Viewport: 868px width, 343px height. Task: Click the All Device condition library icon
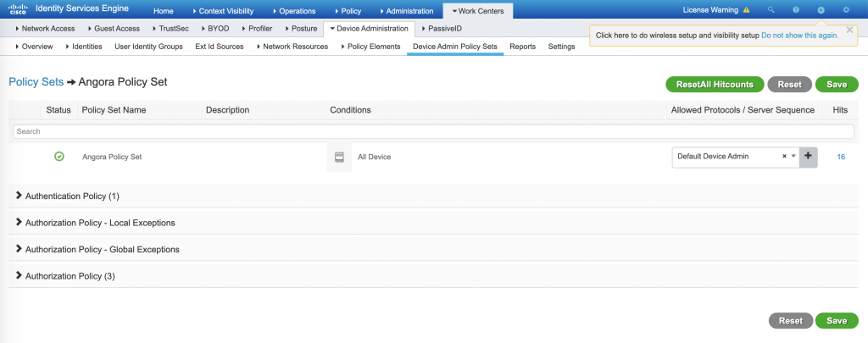(339, 158)
